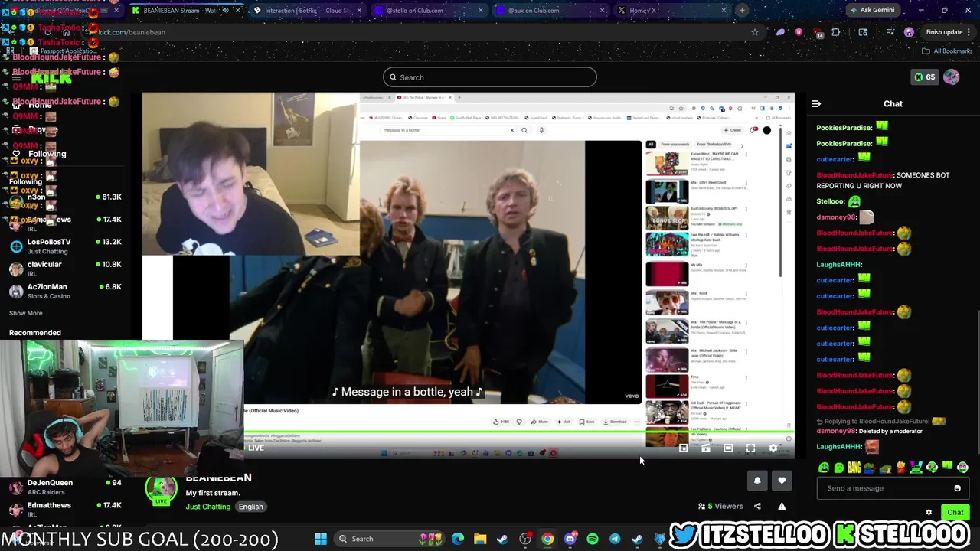This screenshot has width=980, height=551.
Task: Open Microsoft Edge from the taskbar
Action: [458, 539]
